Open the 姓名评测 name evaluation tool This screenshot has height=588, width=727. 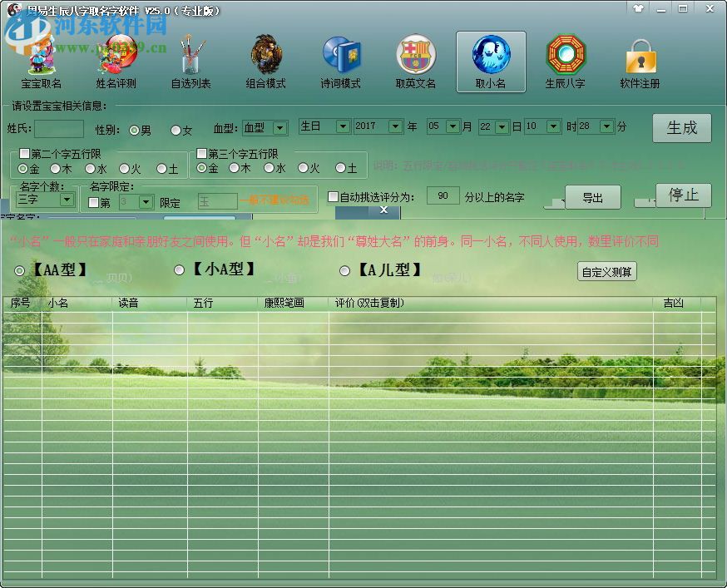[116, 60]
